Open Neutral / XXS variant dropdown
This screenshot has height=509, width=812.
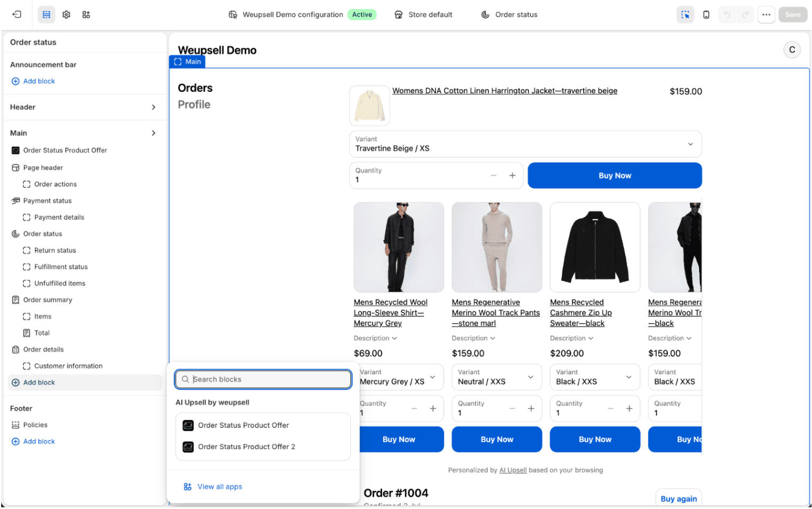(x=497, y=377)
